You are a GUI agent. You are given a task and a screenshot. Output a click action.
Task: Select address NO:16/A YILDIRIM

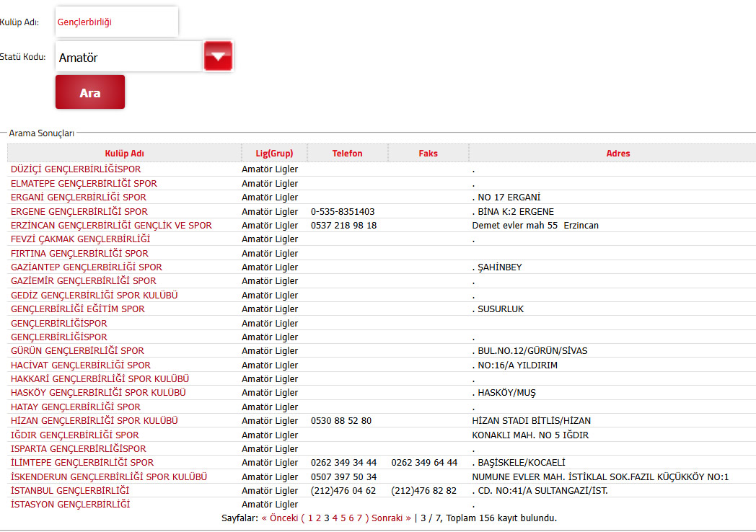click(518, 365)
